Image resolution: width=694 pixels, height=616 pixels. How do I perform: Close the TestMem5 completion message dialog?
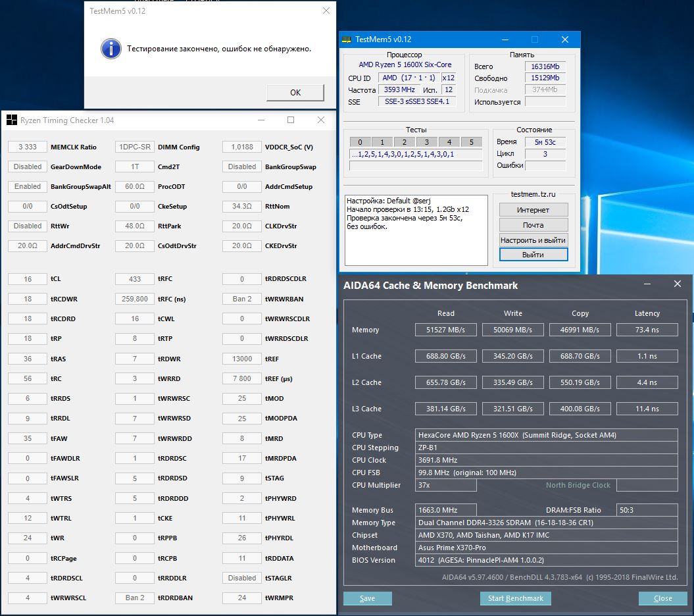coord(326,11)
